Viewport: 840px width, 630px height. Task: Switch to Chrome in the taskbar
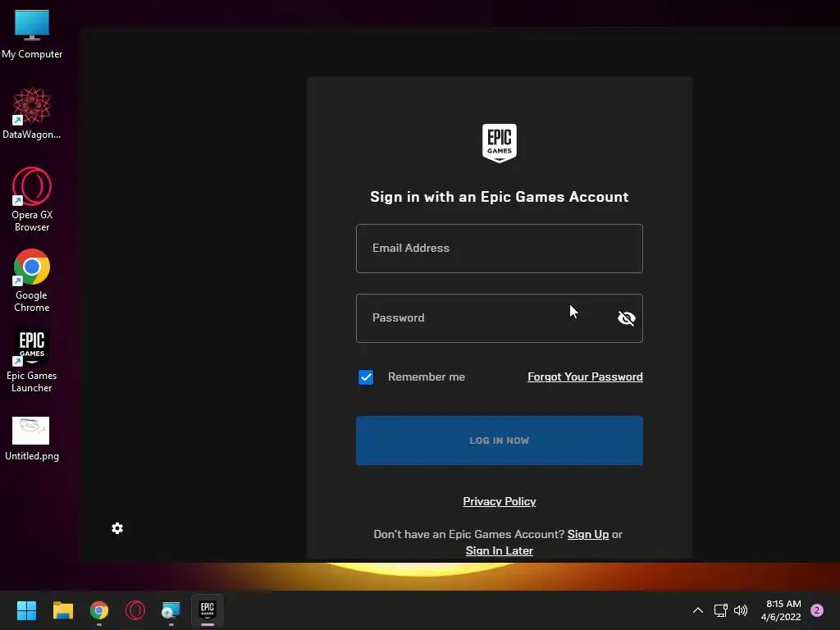pyautogui.click(x=99, y=610)
